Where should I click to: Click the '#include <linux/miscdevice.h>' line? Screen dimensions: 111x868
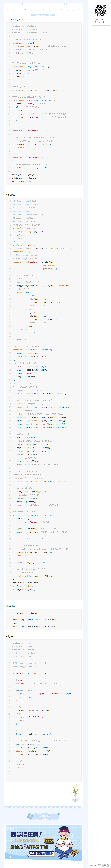(x=28, y=214)
